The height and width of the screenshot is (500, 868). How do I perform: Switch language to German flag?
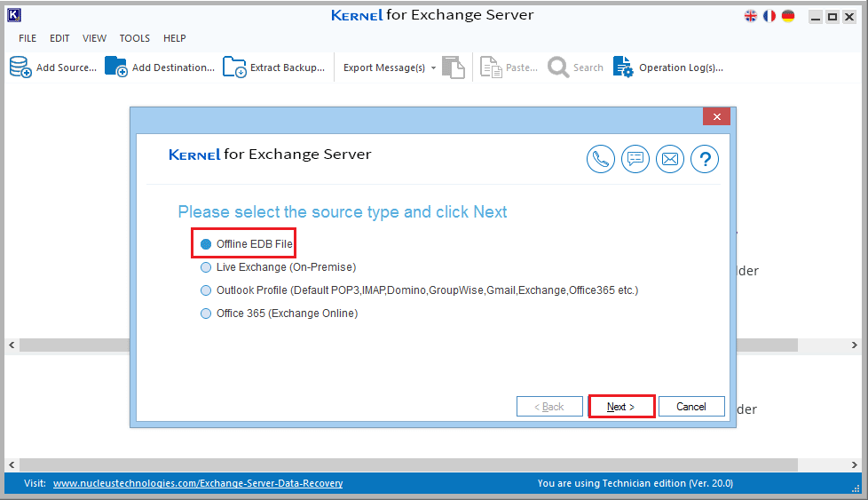click(x=788, y=16)
